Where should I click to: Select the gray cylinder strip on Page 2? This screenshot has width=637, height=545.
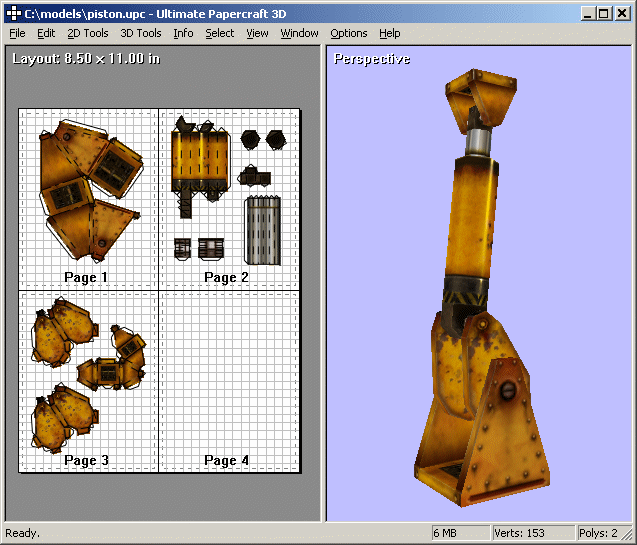263,229
